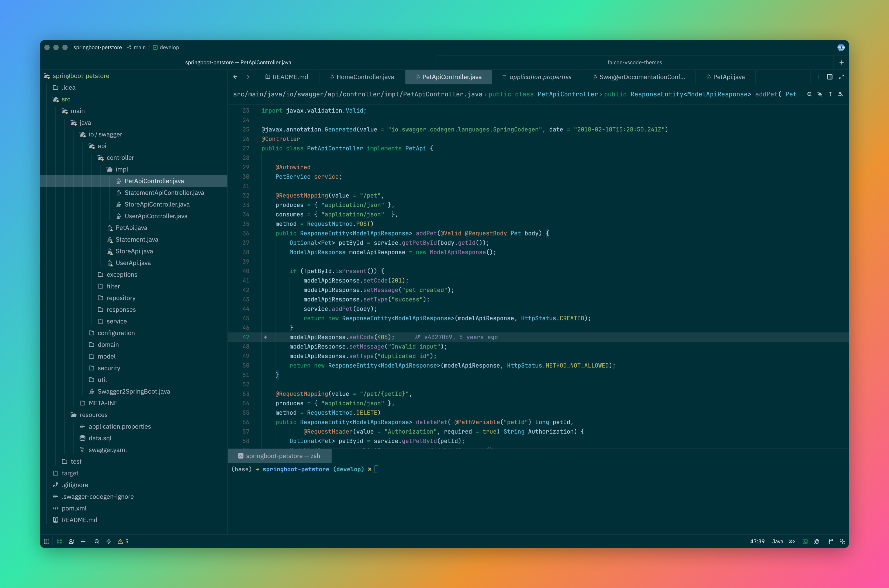Click the search magnifier in the breadcrumb bar

point(809,94)
